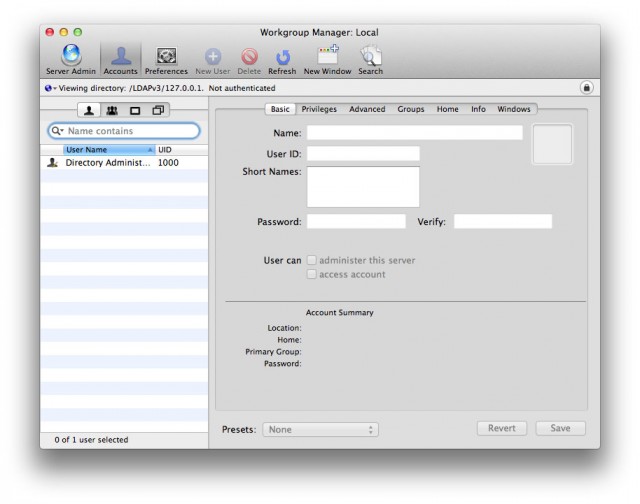This screenshot has width=640, height=504.
Task: Click the UID value 1000
Action: 168,163
